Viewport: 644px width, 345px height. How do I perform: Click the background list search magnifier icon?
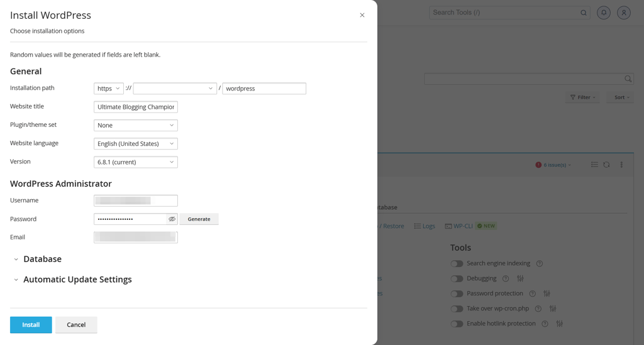pyautogui.click(x=628, y=79)
